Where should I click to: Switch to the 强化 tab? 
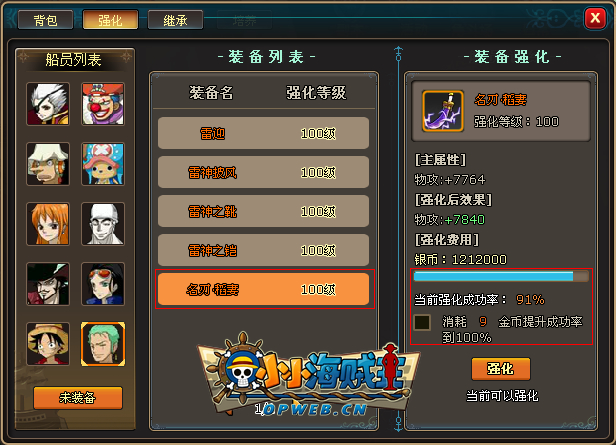pos(110,20)
